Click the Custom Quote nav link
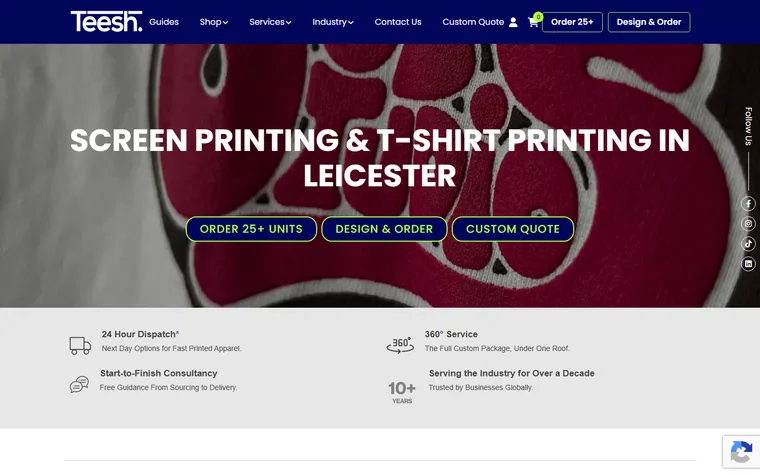 pyautogui.click(x=473, y=22)
